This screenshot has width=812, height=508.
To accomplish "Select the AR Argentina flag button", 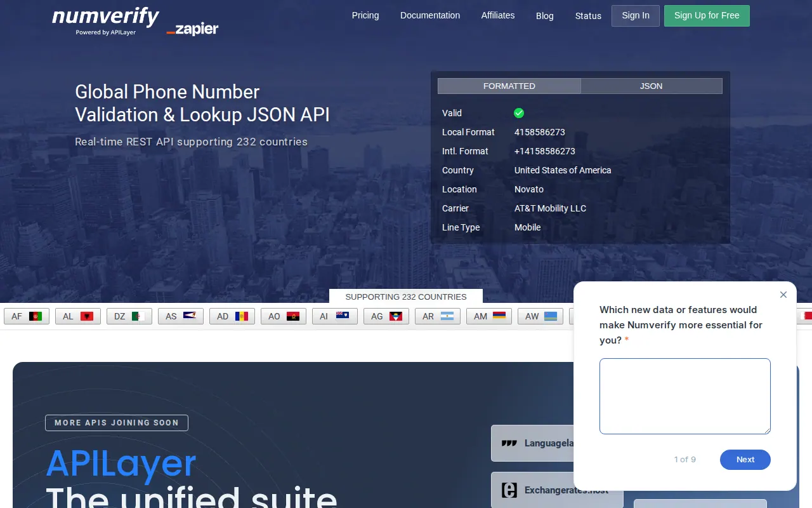I will (438, 316).
